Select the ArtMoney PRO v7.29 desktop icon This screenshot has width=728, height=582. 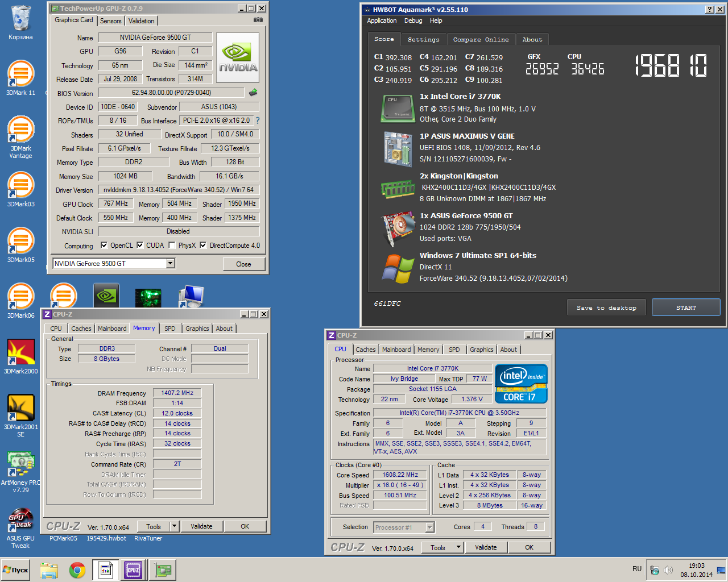coord(20,472)
